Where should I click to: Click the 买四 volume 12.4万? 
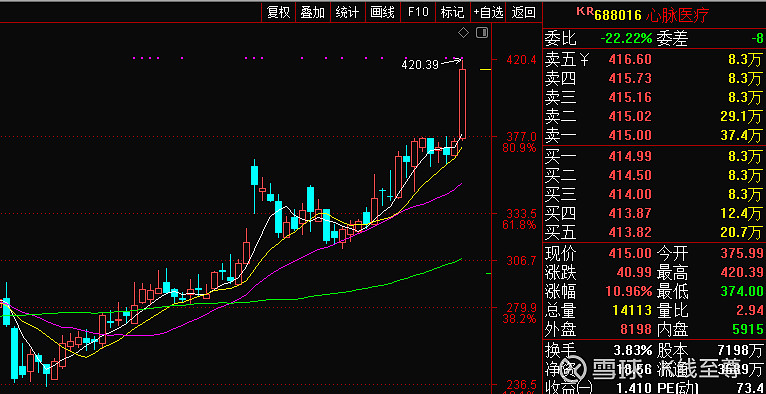point(741,213)
